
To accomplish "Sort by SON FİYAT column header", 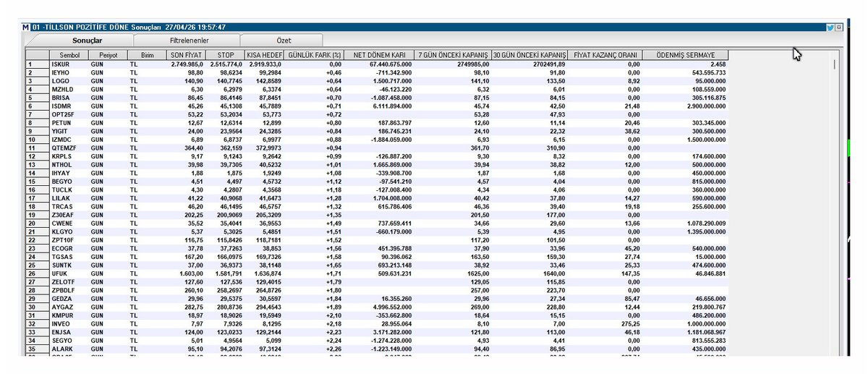I will (x=186, y=55).
